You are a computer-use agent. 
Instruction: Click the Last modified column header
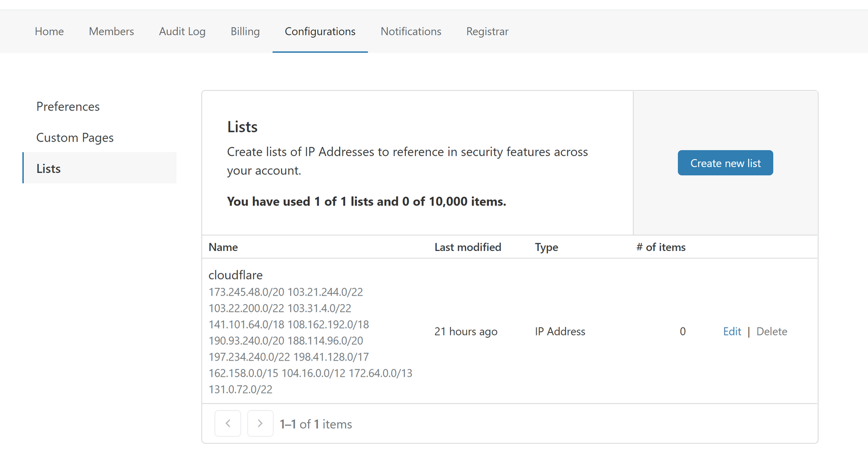click(468, 247)
